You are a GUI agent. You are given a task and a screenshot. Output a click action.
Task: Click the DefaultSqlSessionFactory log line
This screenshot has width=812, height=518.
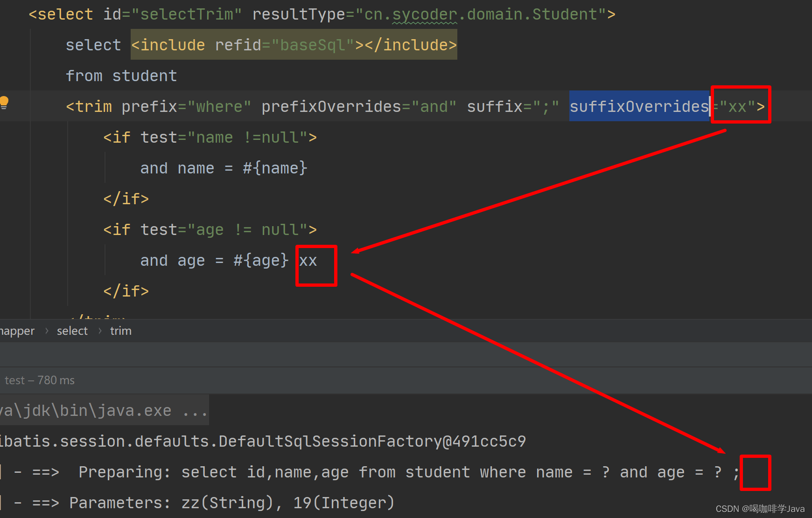pyautogui.click(x=261, y=441)
